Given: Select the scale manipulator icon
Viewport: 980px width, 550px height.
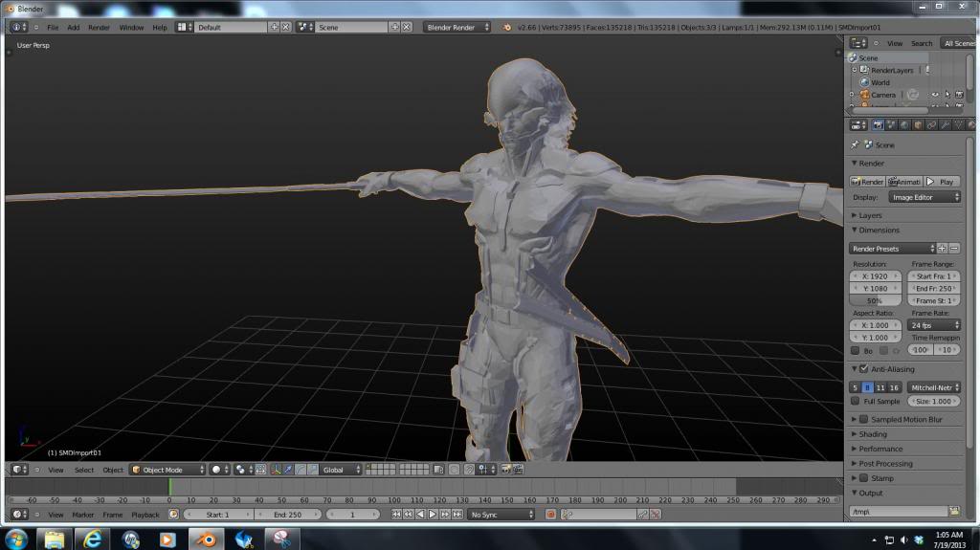Looking at the screenshot, I should point(313,470).
